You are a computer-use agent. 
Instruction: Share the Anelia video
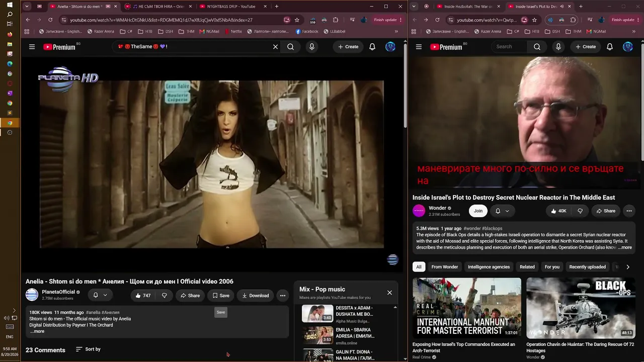(x=190, y=296)
